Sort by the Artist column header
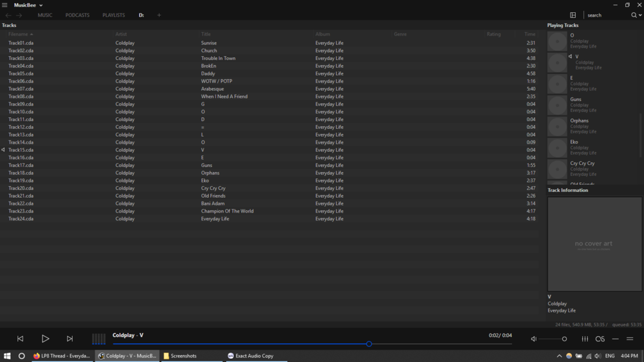 tap(121, 34)
